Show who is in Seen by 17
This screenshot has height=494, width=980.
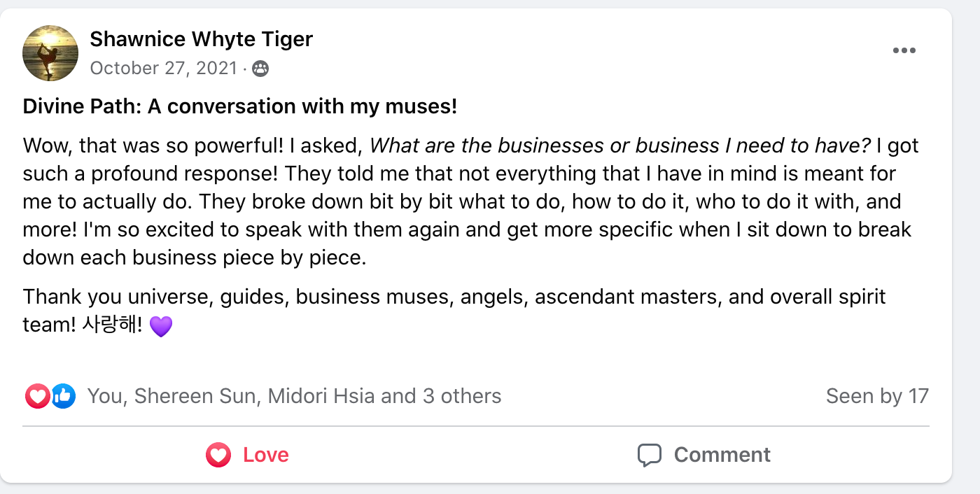[876, 397]
